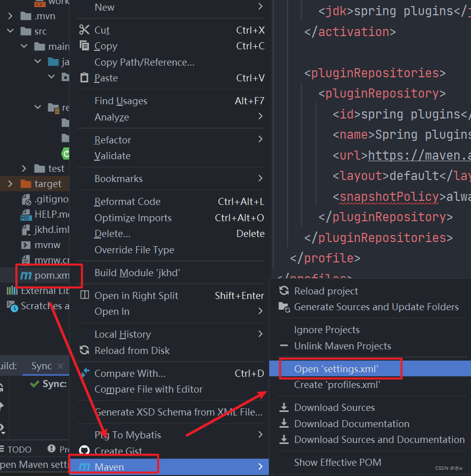Click the Open in Right Split icon
The image size is (471, 476).
pyautogui.click(x=85, y=295)
